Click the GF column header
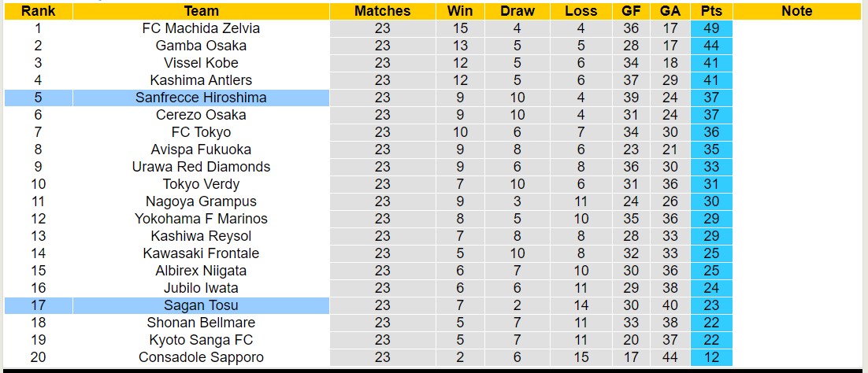The image size is (868, 373). coord(631,11)
